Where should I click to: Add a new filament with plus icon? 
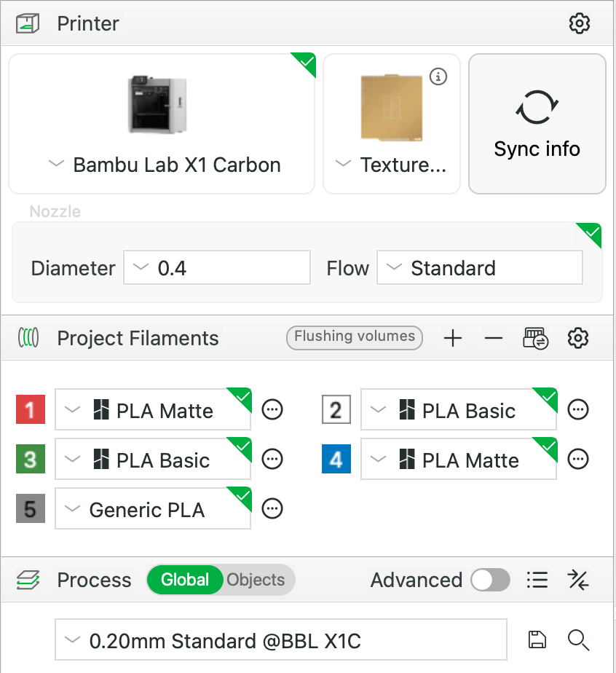point(453,338)
